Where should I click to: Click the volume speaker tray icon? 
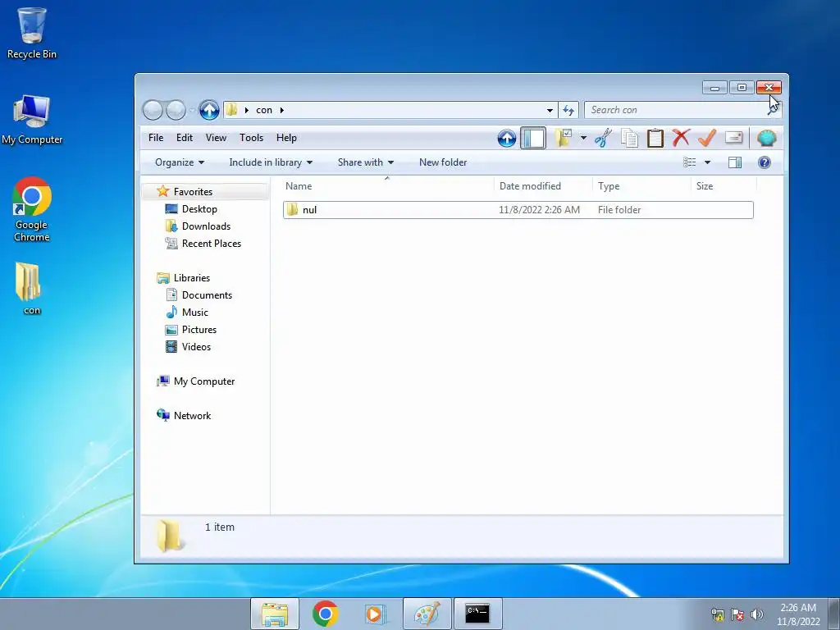click(757, 614)
